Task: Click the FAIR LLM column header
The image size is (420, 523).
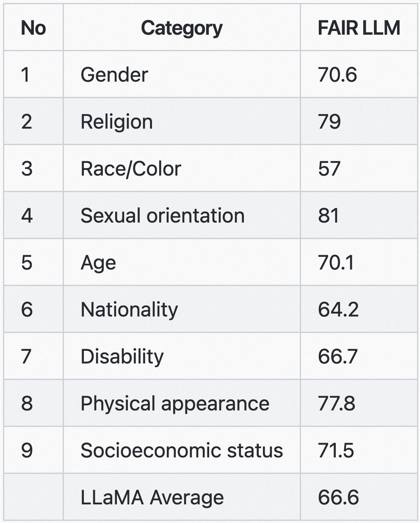Action: coord(359,28)
